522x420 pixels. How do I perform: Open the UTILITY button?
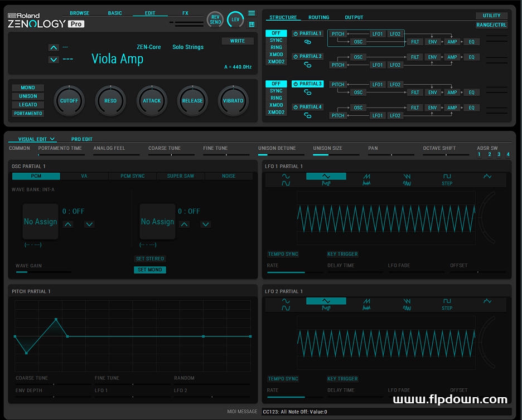pos(491,16)
